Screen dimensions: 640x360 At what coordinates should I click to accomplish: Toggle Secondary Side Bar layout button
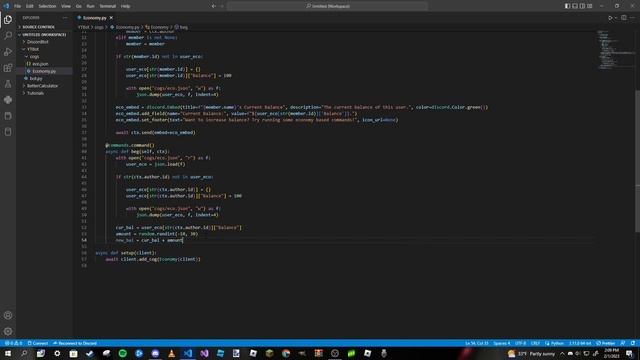pos(582,6)
